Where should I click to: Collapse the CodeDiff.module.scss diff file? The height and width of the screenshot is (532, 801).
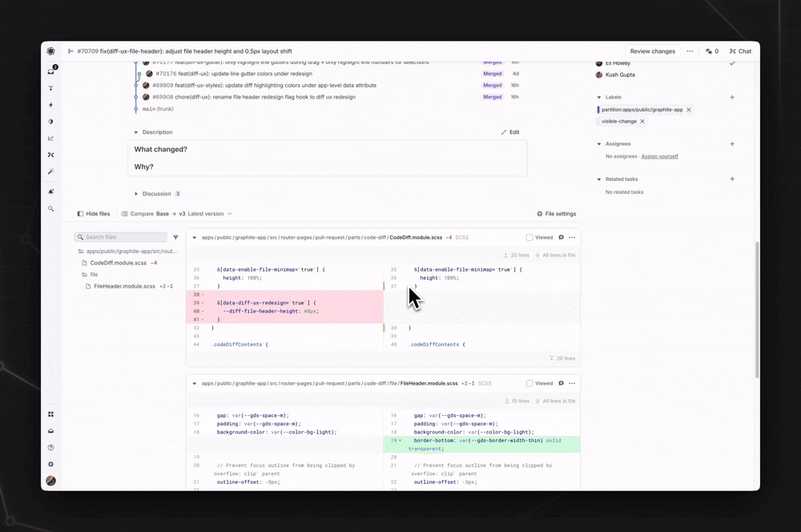click(195, 238)
